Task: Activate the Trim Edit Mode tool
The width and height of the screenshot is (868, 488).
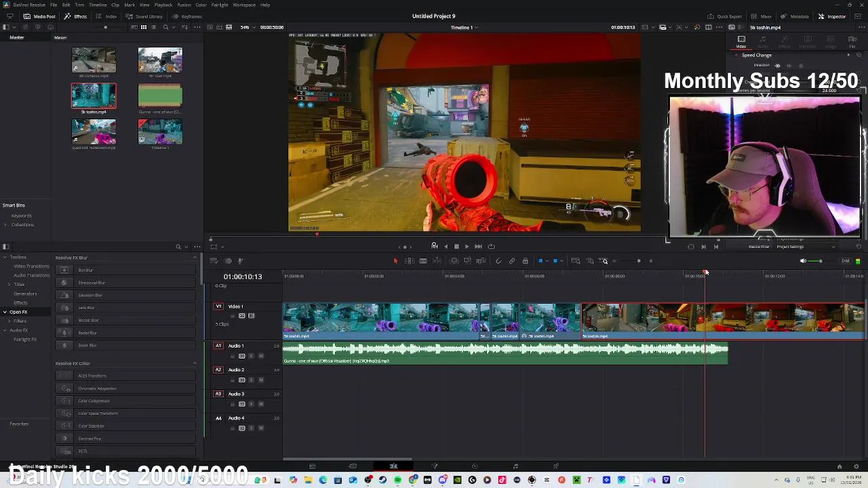Action: [410, 261]
